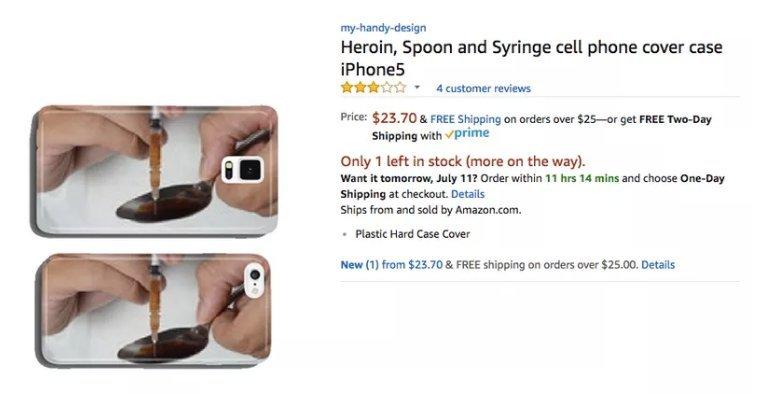The width and height of the screenshot is (761, 404).
Task: Expand the star rating breakdown arrow
Action: pyautogui.click(x=417, y=88)
